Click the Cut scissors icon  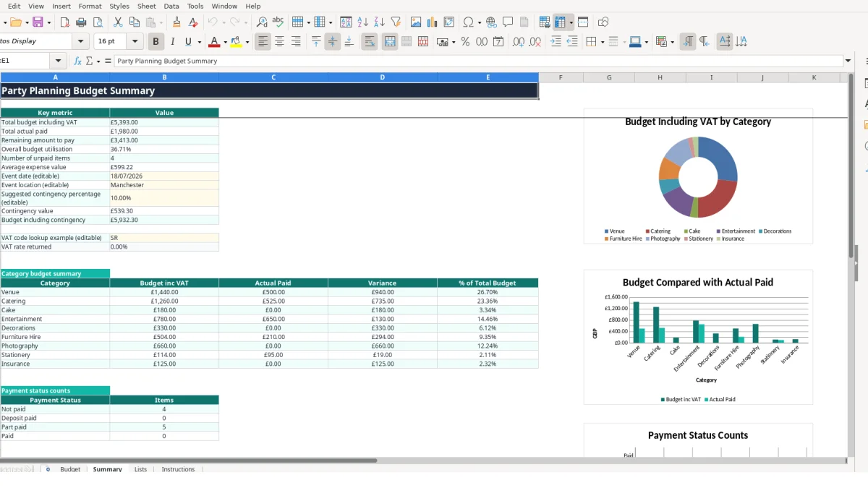click(118, 22)
